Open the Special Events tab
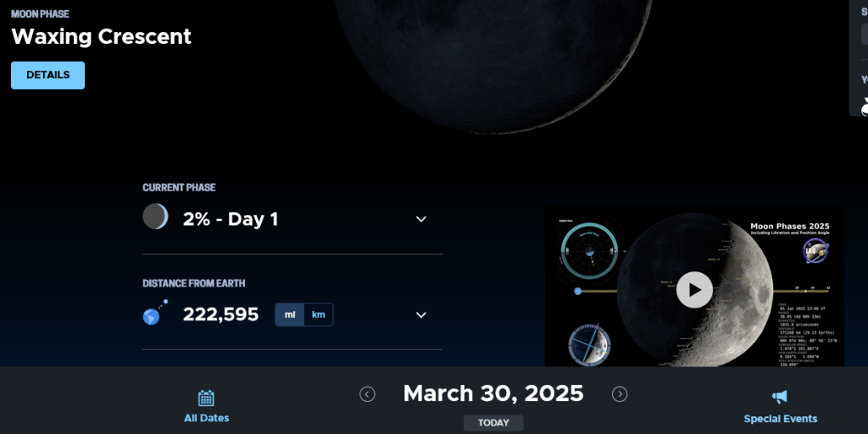This screenshot has height=434, width=868. click(780, 419)
